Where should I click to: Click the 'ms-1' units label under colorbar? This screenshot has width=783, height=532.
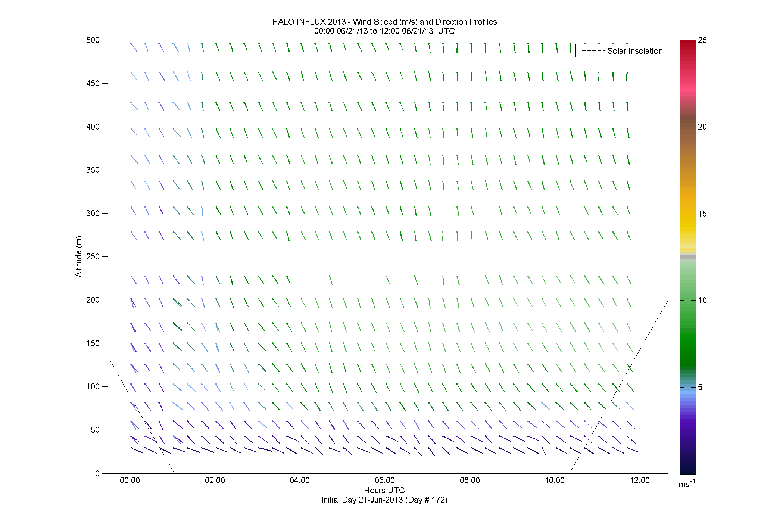(687, 484)
